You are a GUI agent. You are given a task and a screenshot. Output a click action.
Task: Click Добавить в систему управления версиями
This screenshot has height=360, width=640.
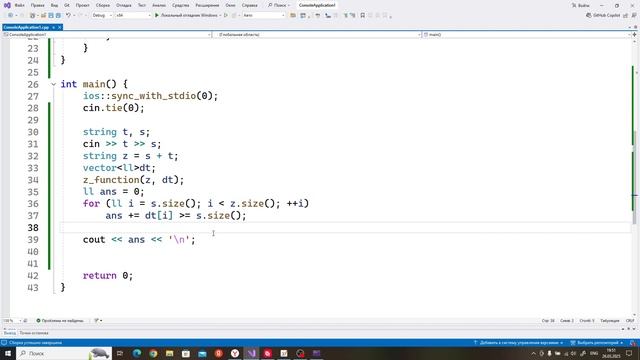click(x=518, y=343)
